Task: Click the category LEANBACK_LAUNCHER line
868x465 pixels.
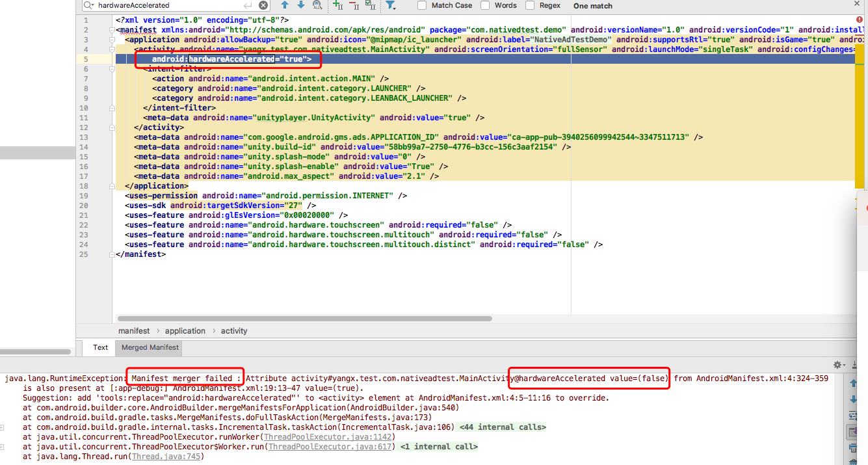Action: click(309, 98)
